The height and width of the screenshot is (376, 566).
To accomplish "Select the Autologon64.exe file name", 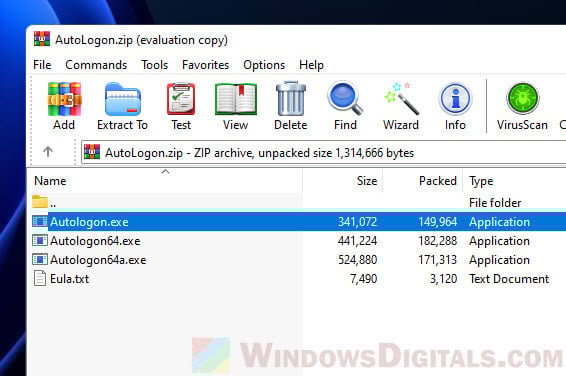I will 95,241.
